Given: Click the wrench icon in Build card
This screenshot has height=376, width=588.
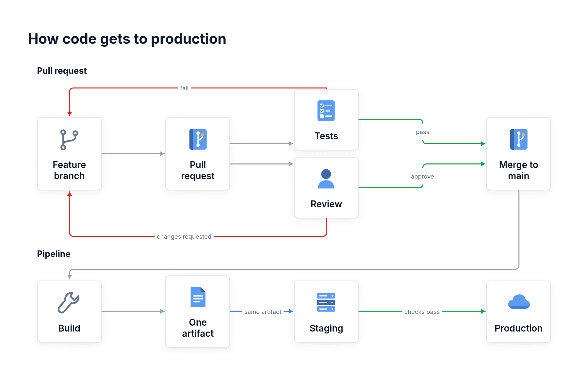Looking at the screenshot, I should (69, 303).
